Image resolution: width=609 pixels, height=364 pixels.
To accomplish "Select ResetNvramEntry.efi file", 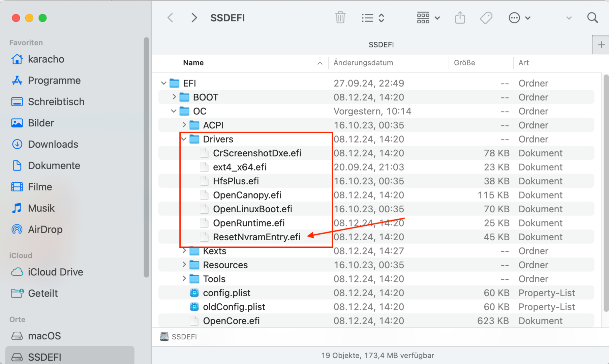I will (376, 237).
